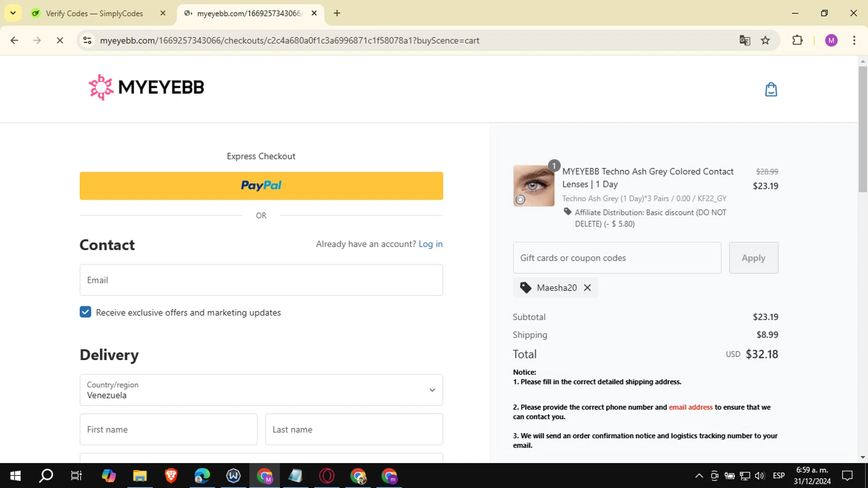Open the Windows Start menu
Image resolution: width=868 pixels, height=488 pixels.
(16, 476)
